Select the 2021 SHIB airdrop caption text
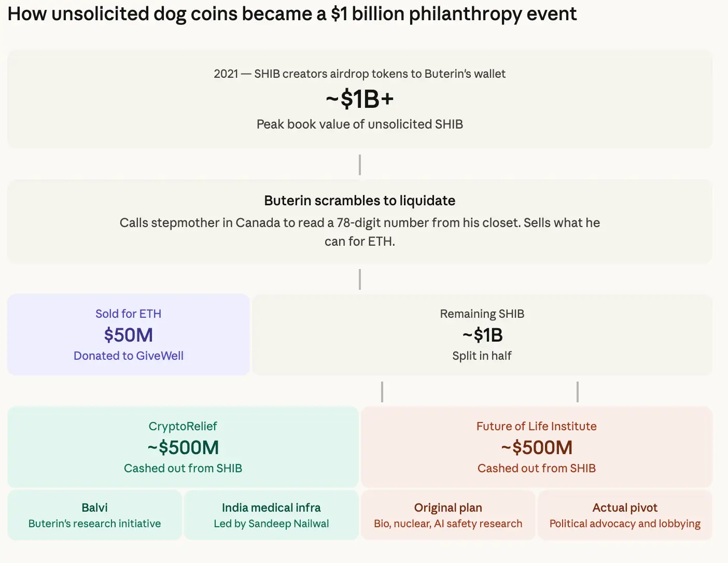The width and height of the screenshot is (728, 563). point(359,74)
